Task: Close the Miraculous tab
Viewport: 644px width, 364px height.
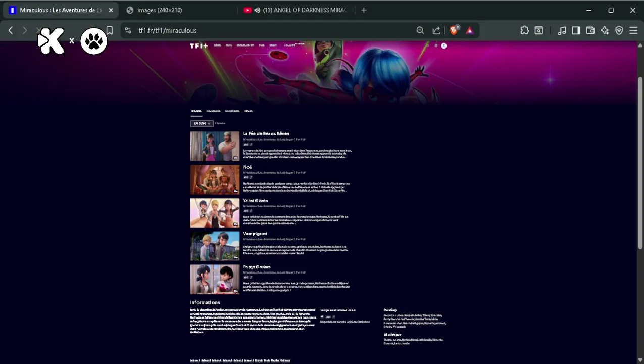Action: [x=111, y=10]
